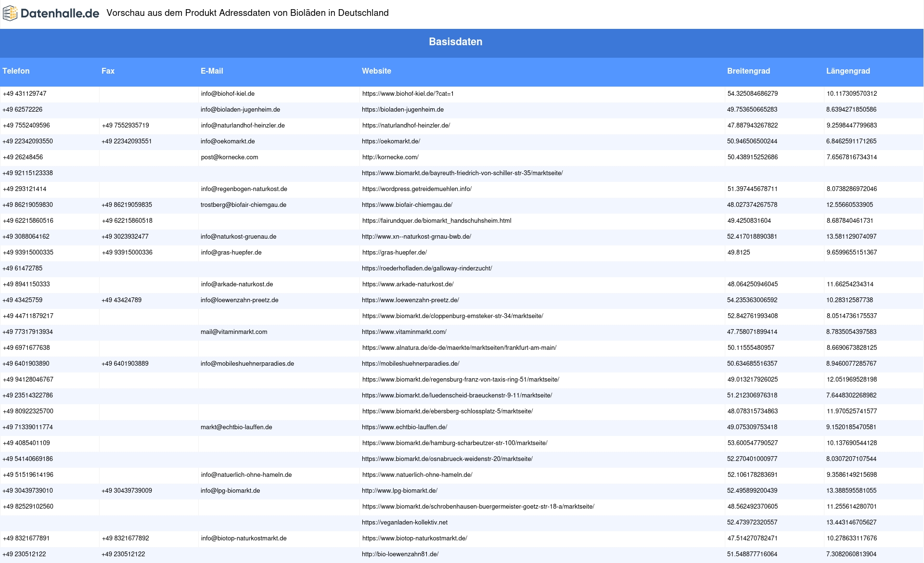Click the page title Vorschau aus dem Produkt
924x563 pixels.
click(247, 13)
